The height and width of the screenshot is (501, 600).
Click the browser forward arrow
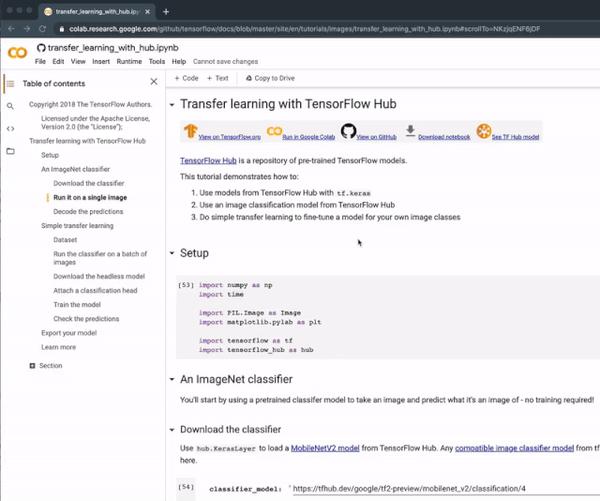point(27,29)
